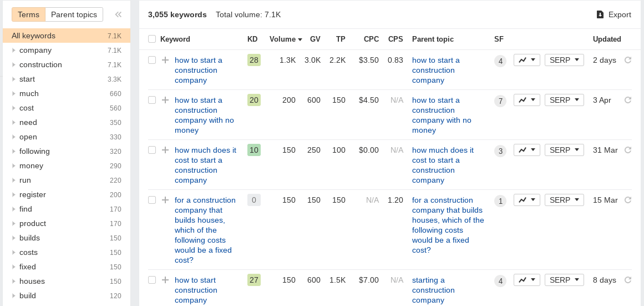Refresh the row updated 3 Apr
This screenshot has width=644, height=306.
point(627,100)
